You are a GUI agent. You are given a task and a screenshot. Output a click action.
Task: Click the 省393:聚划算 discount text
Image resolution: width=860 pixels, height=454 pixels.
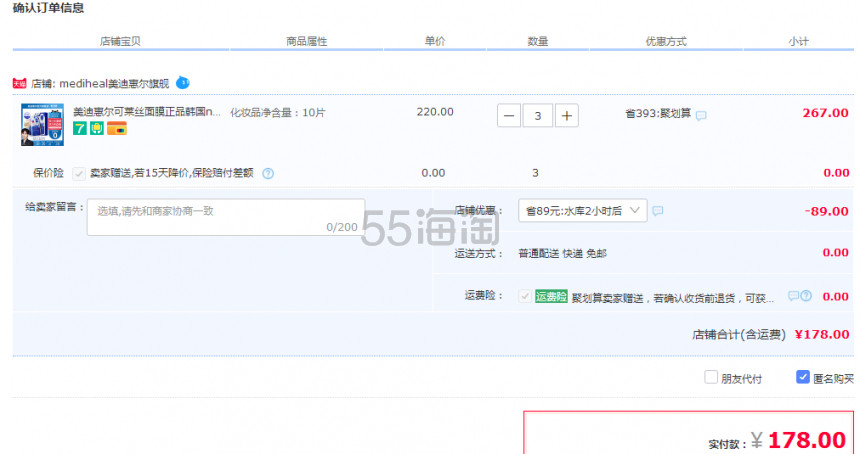click(658, 114)
